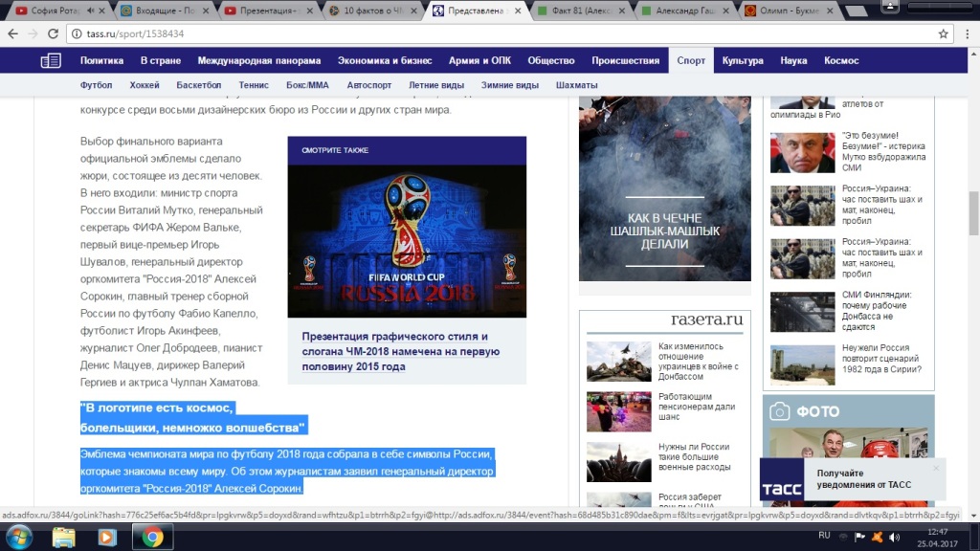
Task: Open the Зимние виды subsection
Action: pyautogui.click(x=510, y=85)
